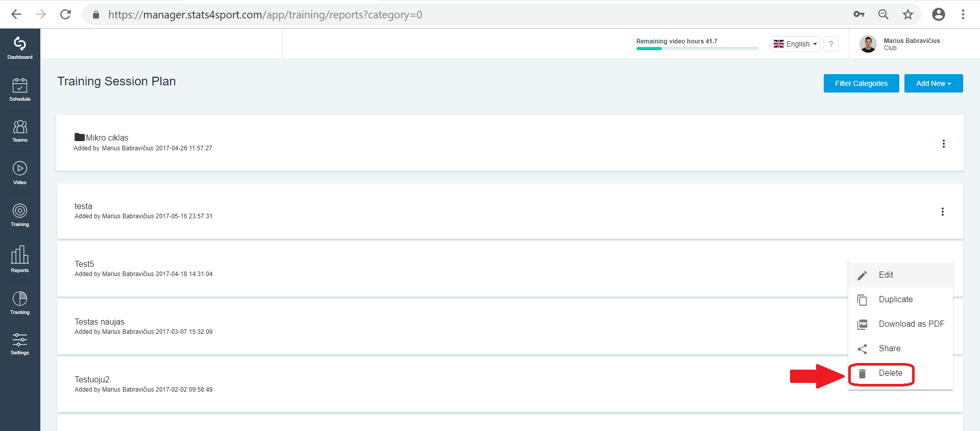Open Teams section in sidebar
Image resolution: width=980 pixels, height=431 pixels.
coord(20,131)
